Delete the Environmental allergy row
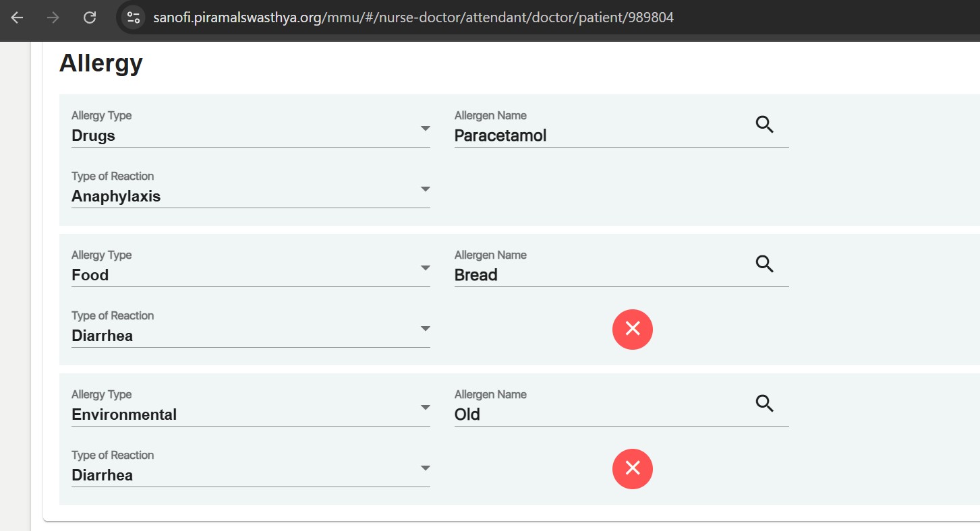Image resolution: width=980 pixels, height=531 pixels. (632, 469)
